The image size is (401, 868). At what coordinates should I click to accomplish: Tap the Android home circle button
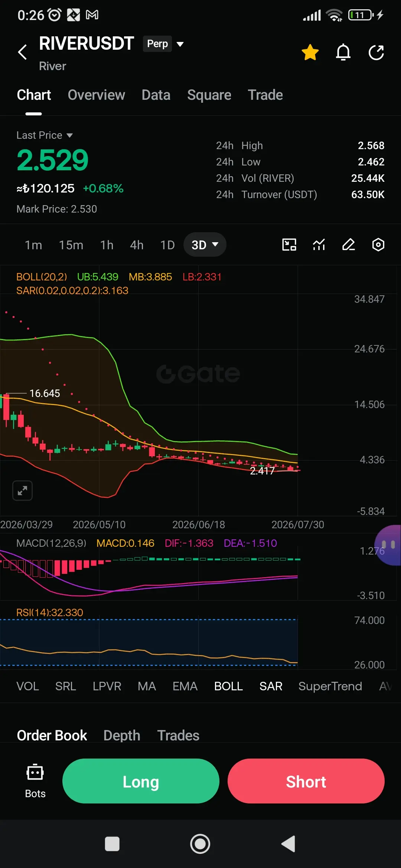200,844
